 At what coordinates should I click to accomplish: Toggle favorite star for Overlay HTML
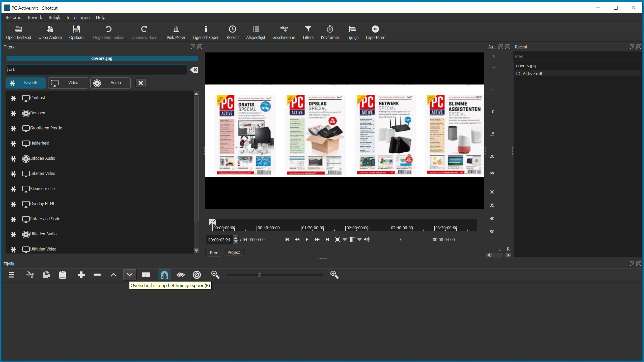pos(13,204)
